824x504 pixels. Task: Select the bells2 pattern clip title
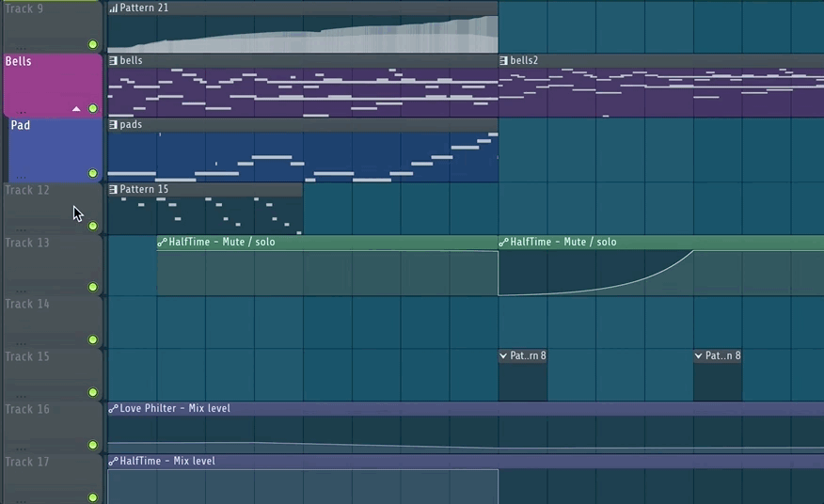click(524, 60)
